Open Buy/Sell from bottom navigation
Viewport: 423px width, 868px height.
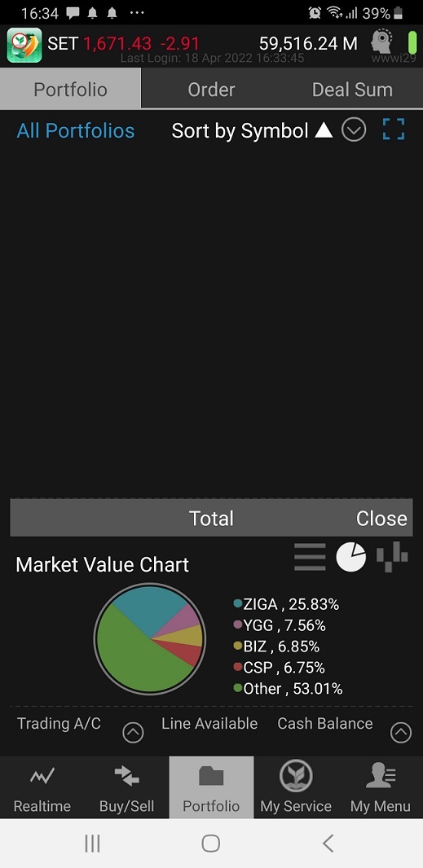127,787
